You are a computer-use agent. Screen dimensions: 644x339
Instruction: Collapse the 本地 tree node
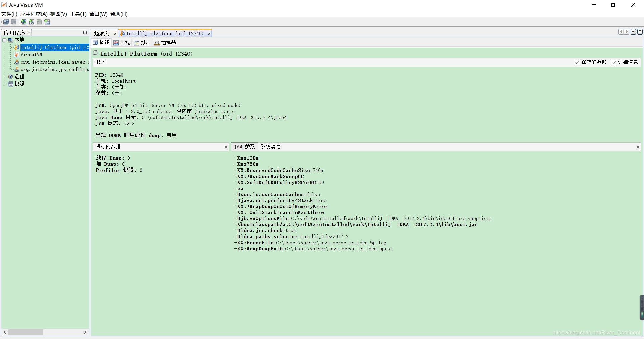point(4,40)
